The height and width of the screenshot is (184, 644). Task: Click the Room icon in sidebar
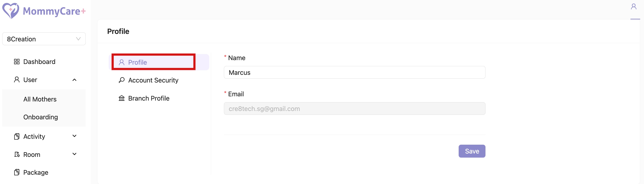pyautogui.click(x=16, y=154)
